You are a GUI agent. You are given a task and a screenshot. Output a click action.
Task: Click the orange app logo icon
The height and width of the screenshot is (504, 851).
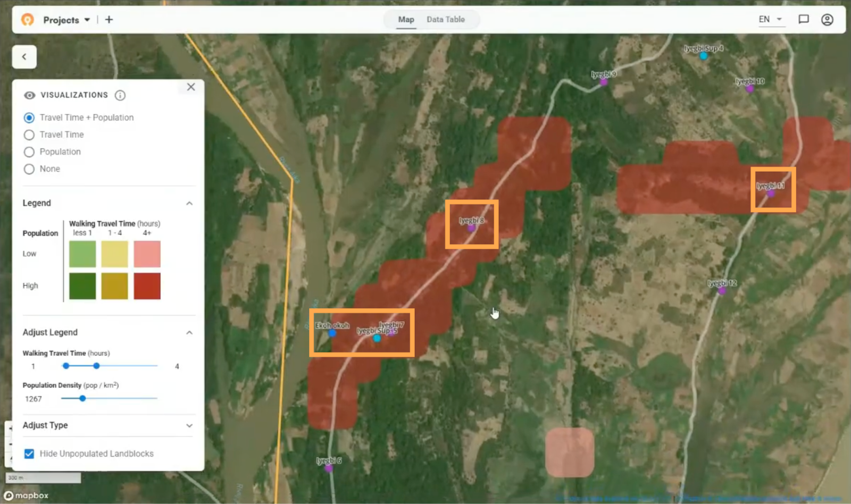28,20
